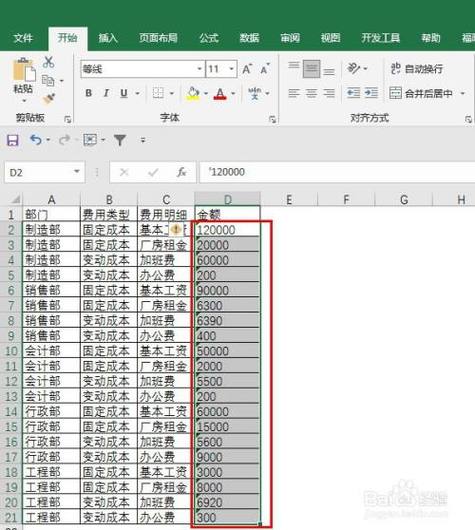This screenshot has width=475, height=530.
Task: Align text right
Action: pos(329,93)
